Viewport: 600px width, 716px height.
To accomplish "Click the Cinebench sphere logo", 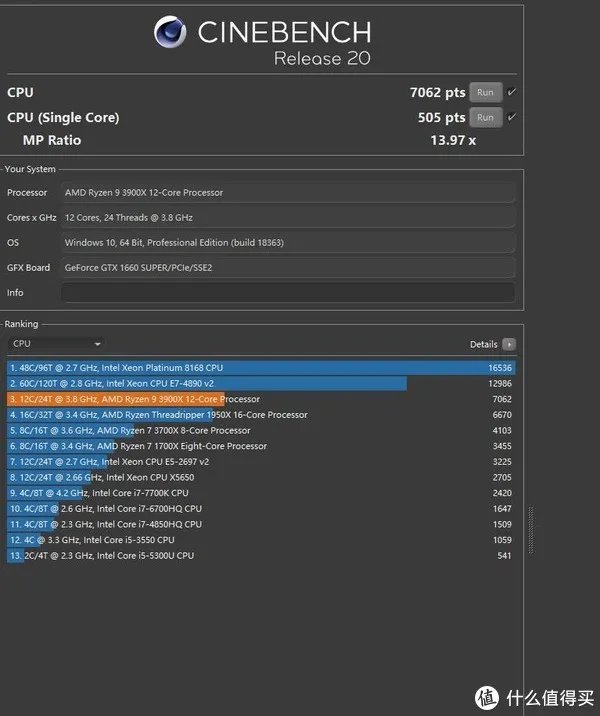I will click(x=171, y=33).
